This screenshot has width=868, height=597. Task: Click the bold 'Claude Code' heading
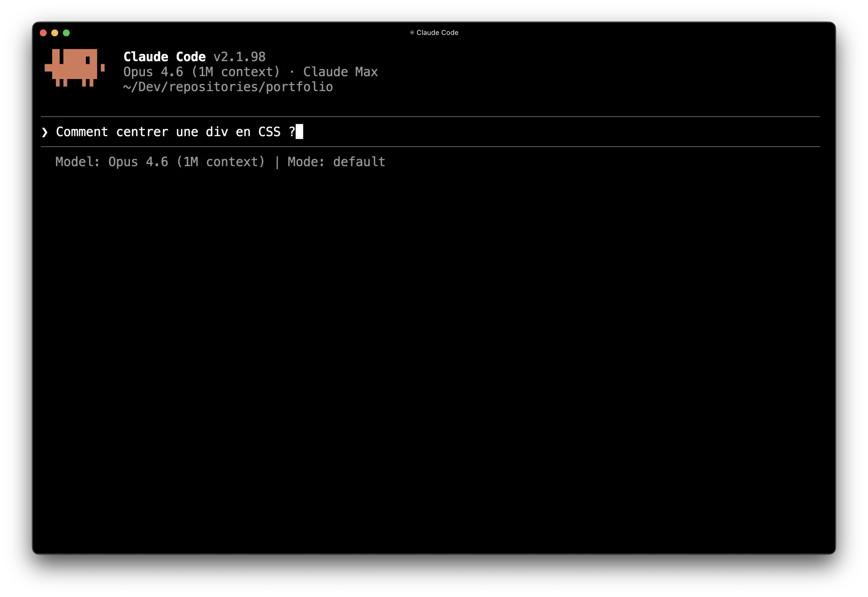[164, 57]
